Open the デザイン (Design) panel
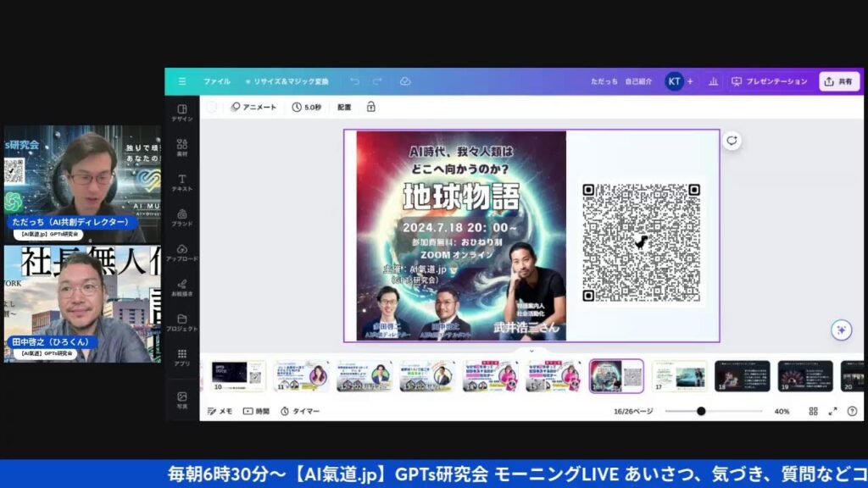The width and height of the screenshot is (868, 488). tap(181, 112)
